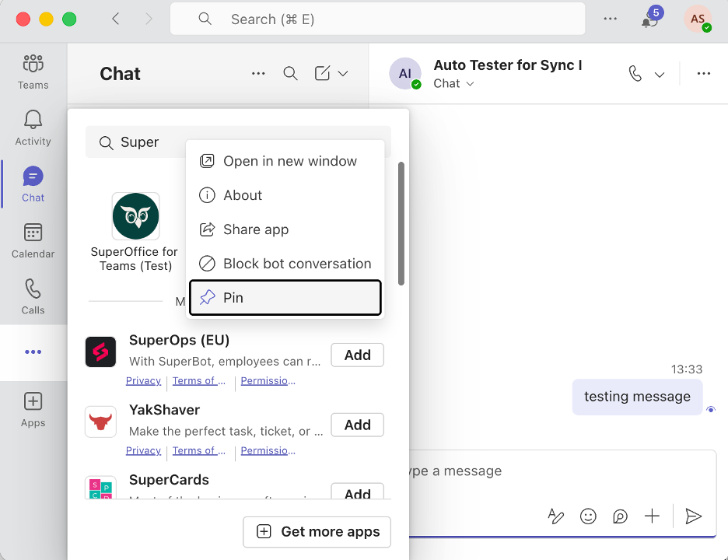The width and height of the screenshot is (728, 560).
Task: Open the emoji picker
Action: click(588, 516)
